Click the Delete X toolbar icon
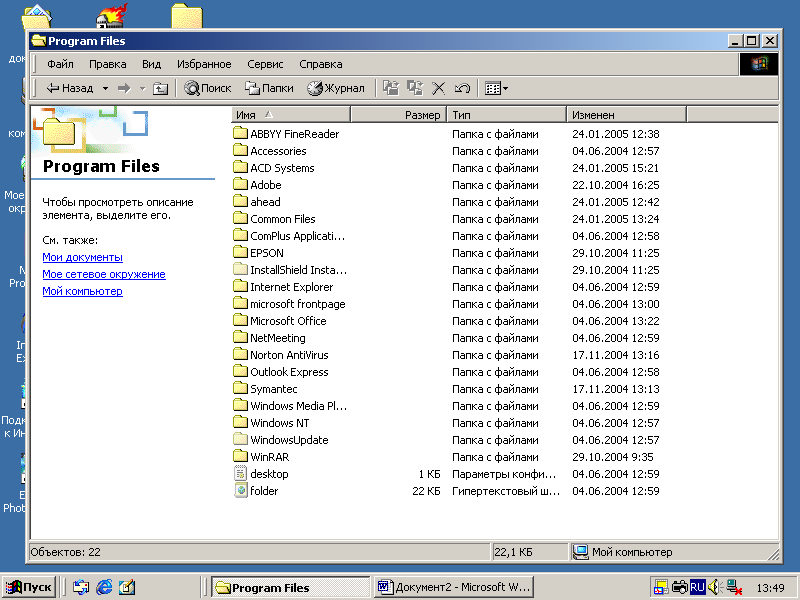 tap(438, 88)
